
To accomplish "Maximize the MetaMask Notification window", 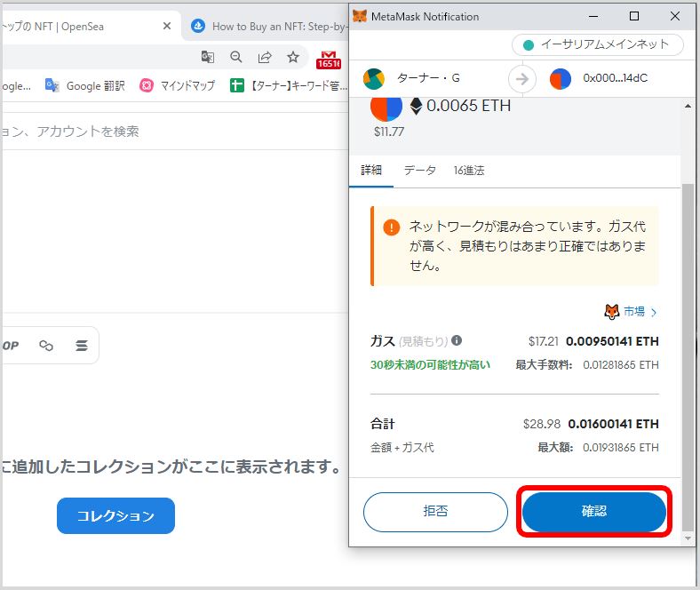I will (634, 16).
